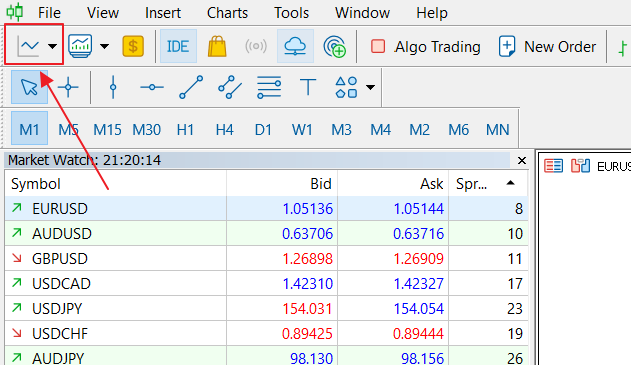Select the vertical line drawing tool

point(113,87)
